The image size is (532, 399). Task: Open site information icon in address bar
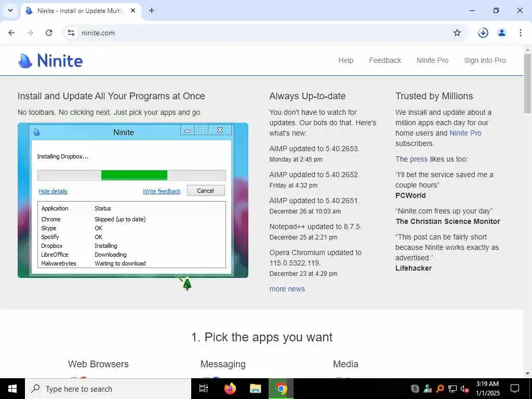click(x=71, y=33)
